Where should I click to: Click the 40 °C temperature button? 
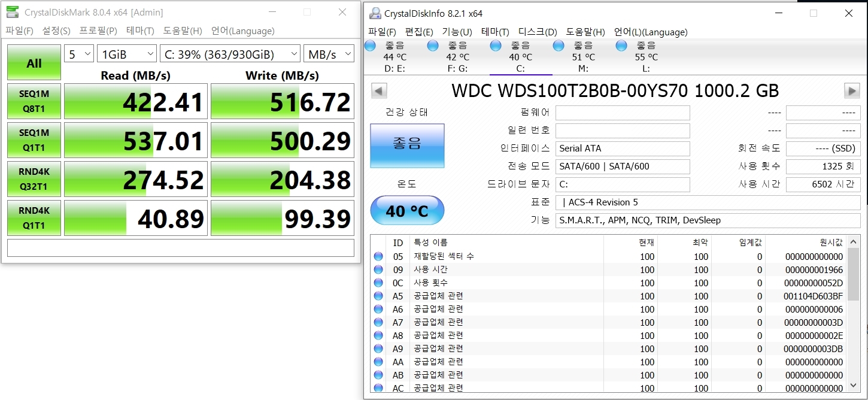[407, 211]
